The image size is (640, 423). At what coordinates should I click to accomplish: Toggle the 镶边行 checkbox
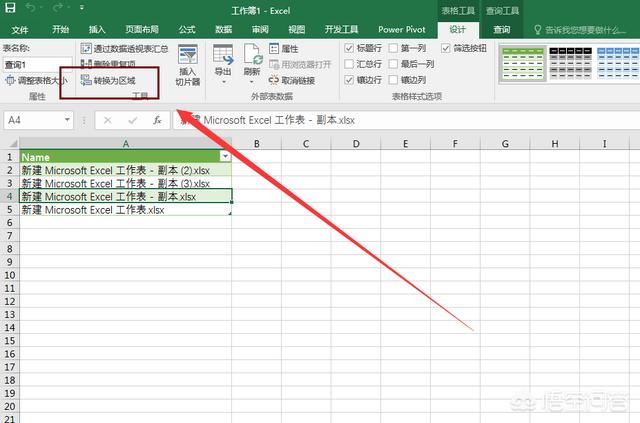click(x=349, y=80)
